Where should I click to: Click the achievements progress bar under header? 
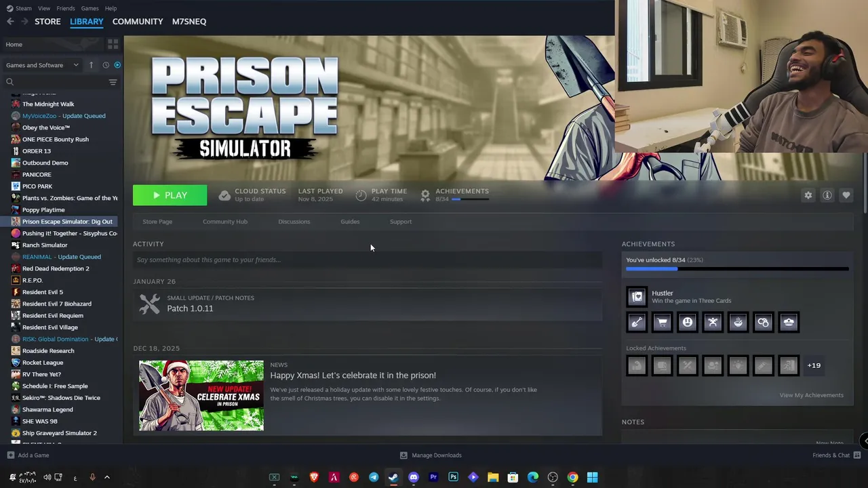tap(470, 199)
